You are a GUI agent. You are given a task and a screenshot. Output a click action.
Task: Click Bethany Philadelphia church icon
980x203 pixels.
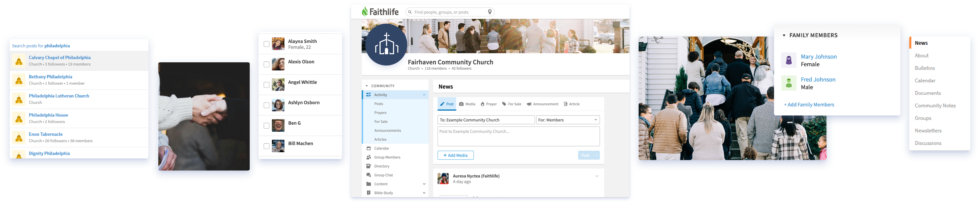pos(19,80)
